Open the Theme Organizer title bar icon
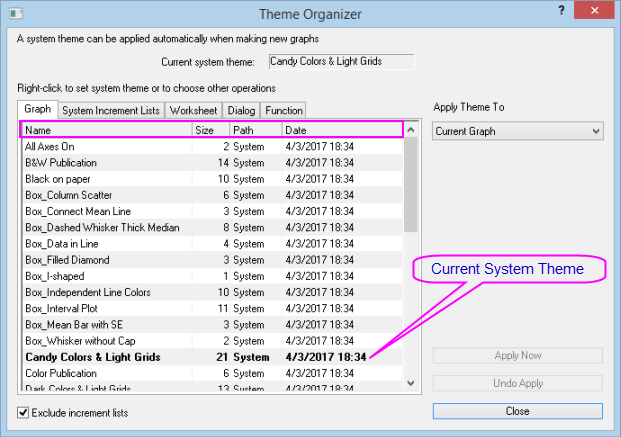The width and height of the screenshot is (621, 437). click(x=14, y=13)
